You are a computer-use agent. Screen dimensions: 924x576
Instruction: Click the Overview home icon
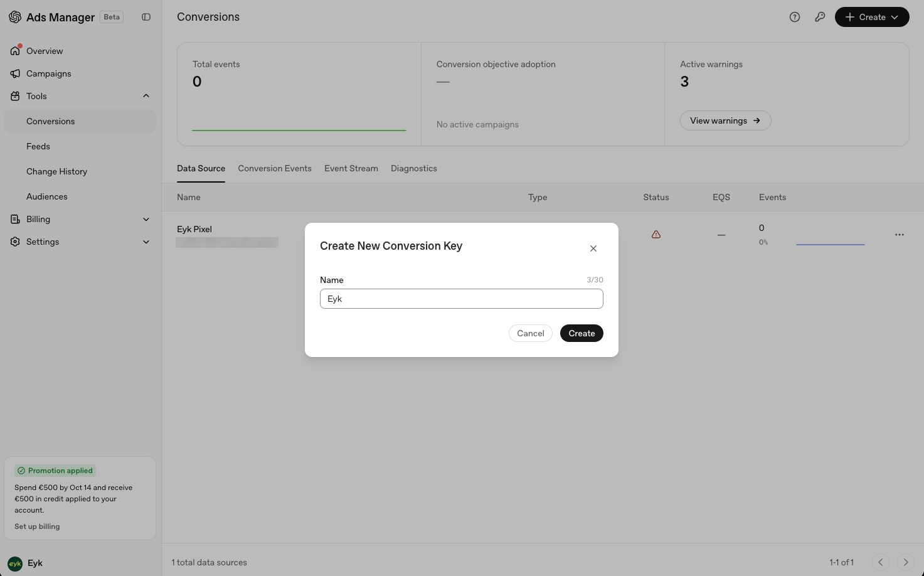pos(15,51)
